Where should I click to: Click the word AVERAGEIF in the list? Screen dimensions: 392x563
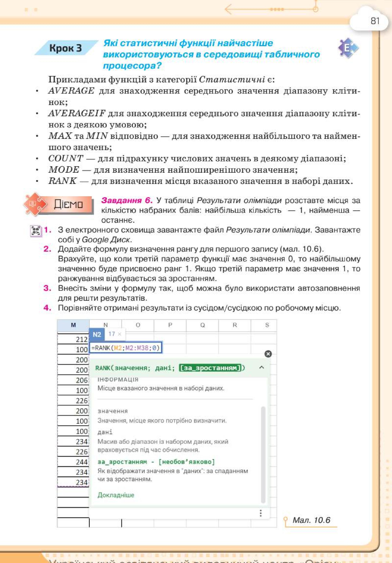click(x=77, y=113)
